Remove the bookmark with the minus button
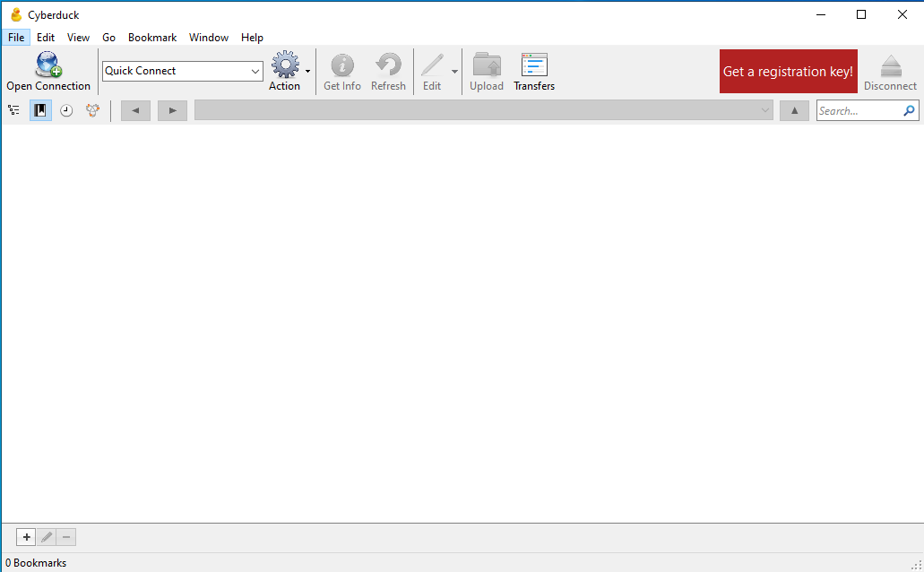 point(66,537)
